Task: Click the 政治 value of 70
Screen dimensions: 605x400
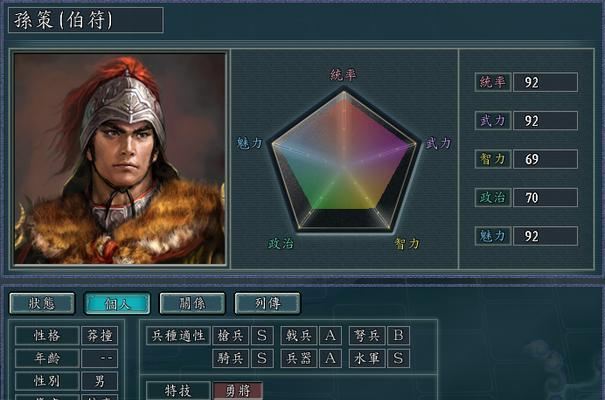Action: coord(545,197)
